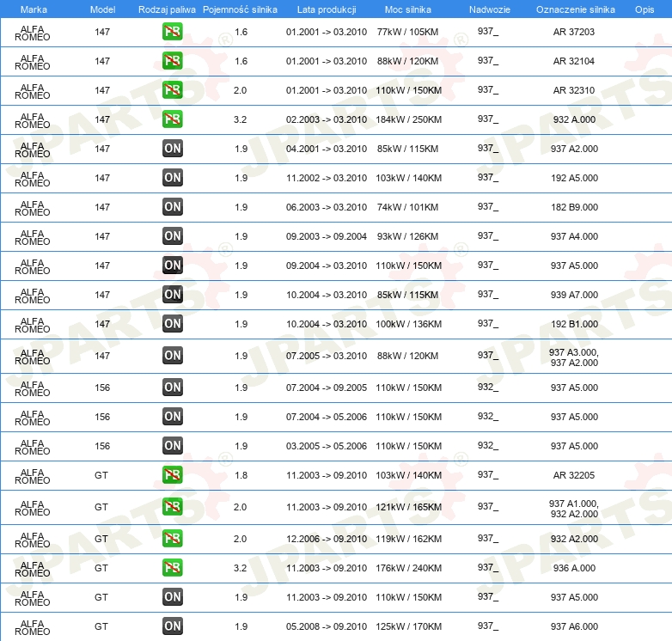This screenshot has height=641, width=672.
Task: Click the 121kW / 165KM power cell
Action: [x=408, y=508]
